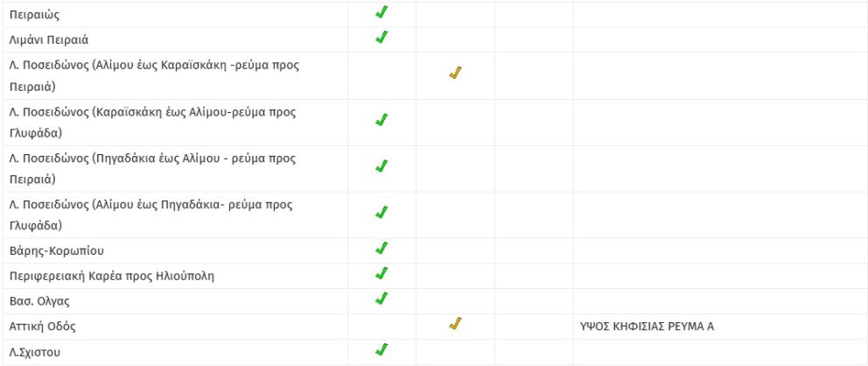Click the ΥΨΟΣ ΚΗΦΙΣΙΑΣ ΡΕΥΜΑ Α note
The image size is (868, 366).
647,327
